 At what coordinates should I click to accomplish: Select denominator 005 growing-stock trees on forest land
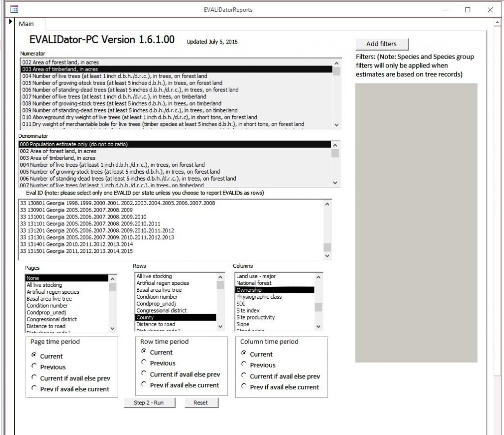coord(175,172)
